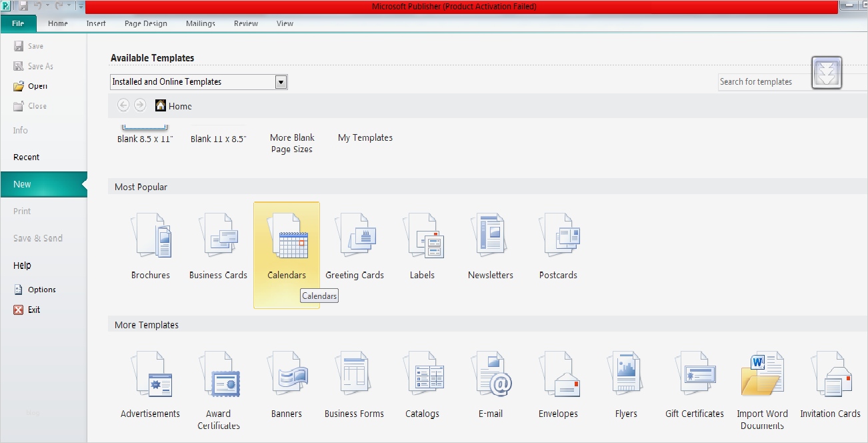The image size is (868, 443).
Task: Switch to the Page Design ribbon tab
Action: click(x=145, y=23)
